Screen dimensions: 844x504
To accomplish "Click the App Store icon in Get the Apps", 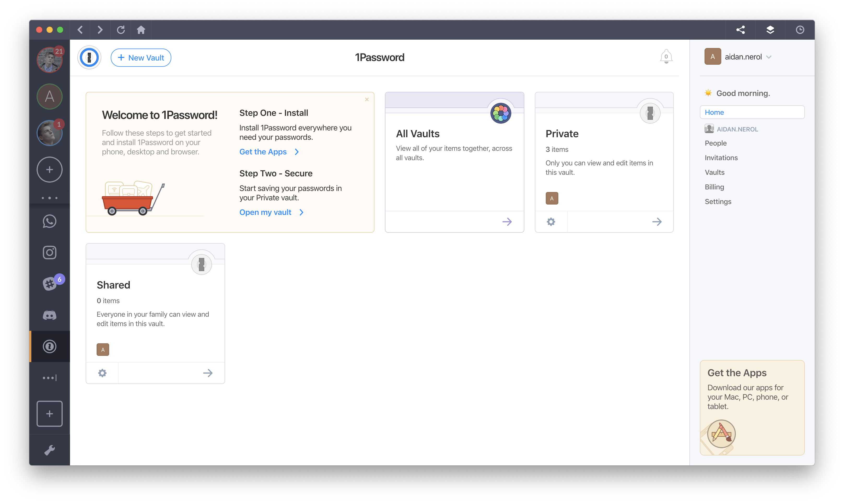I will [x=720, y=434].
